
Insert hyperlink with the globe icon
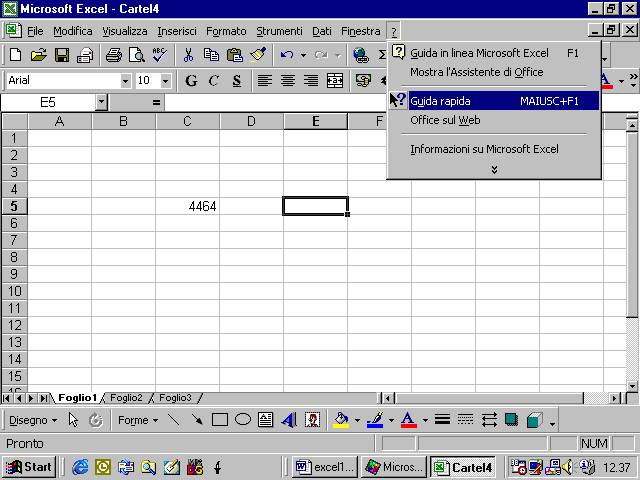361,55
